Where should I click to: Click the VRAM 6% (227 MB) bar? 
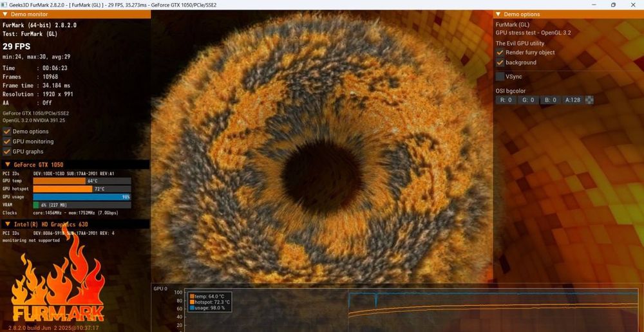82,205
